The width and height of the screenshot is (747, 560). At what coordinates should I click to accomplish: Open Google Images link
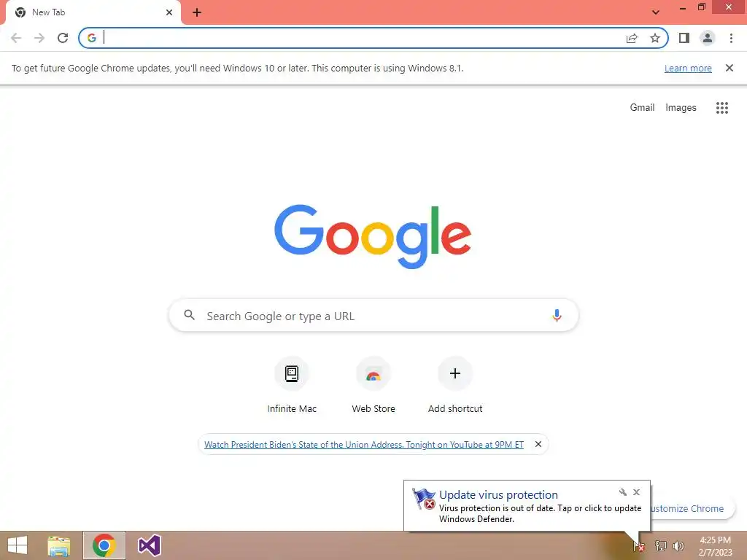pos(681,108)
